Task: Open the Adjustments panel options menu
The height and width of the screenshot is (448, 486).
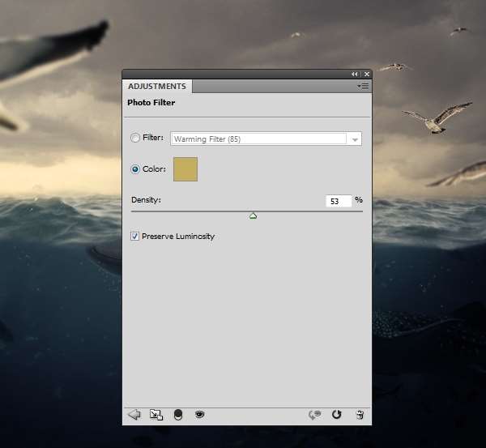Action: tap(363, 86)
